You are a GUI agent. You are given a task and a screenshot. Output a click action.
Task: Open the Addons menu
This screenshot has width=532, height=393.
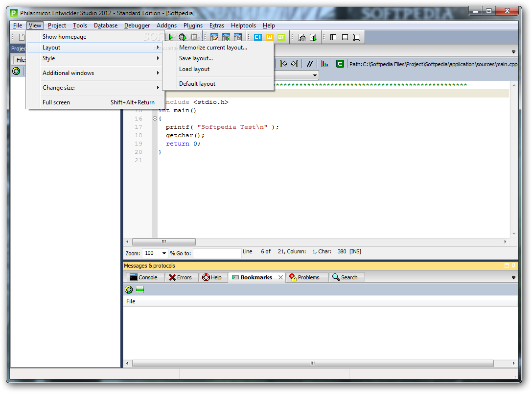(166, 25)
